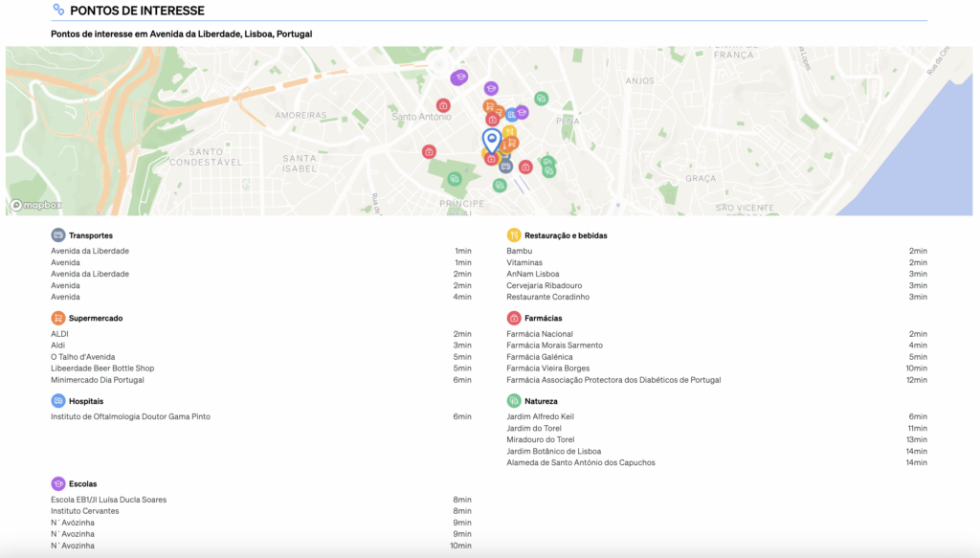Click the Natureza tree category icon
The image size is (980, 558).
[x=514, y=400]
